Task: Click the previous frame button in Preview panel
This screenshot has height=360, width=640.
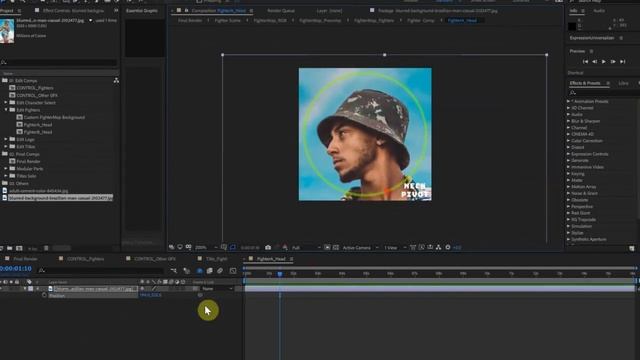Action: pos(595,62)
